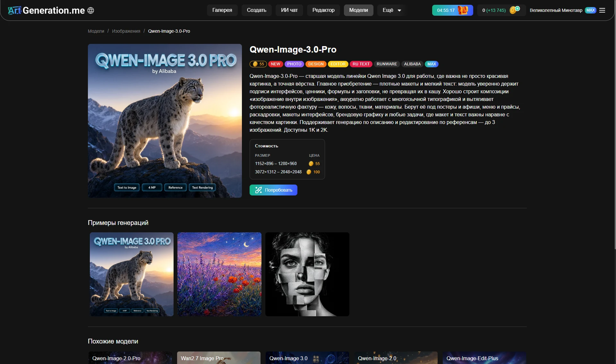The width and height of the screenshot is (616, 364).
Task: Open the Редактор page
Action: (x=323, y=10)
